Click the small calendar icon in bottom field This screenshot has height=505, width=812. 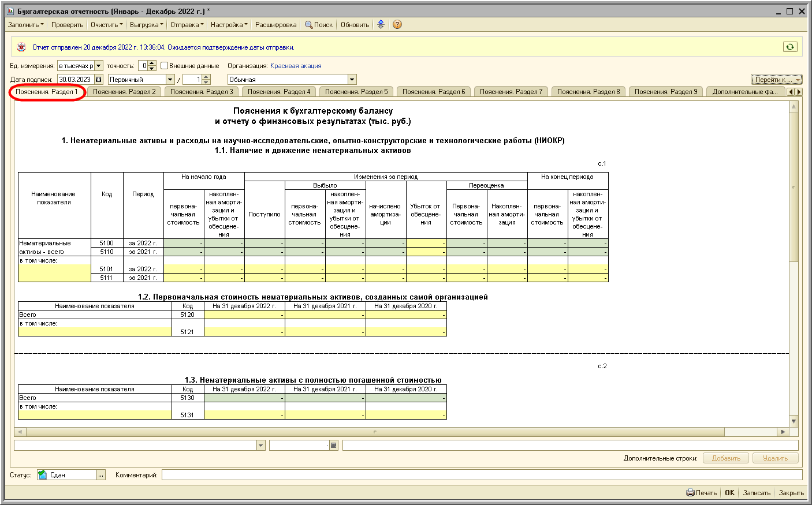click(333, 446)
